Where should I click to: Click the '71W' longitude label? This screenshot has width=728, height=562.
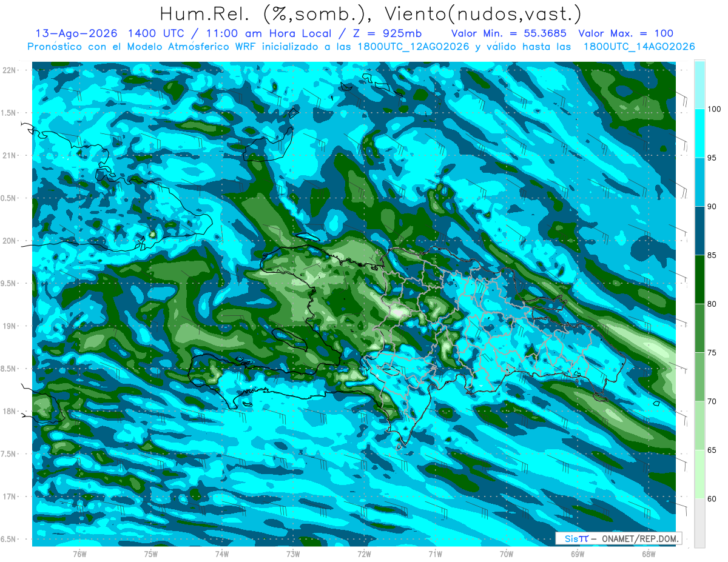(435, 554)
